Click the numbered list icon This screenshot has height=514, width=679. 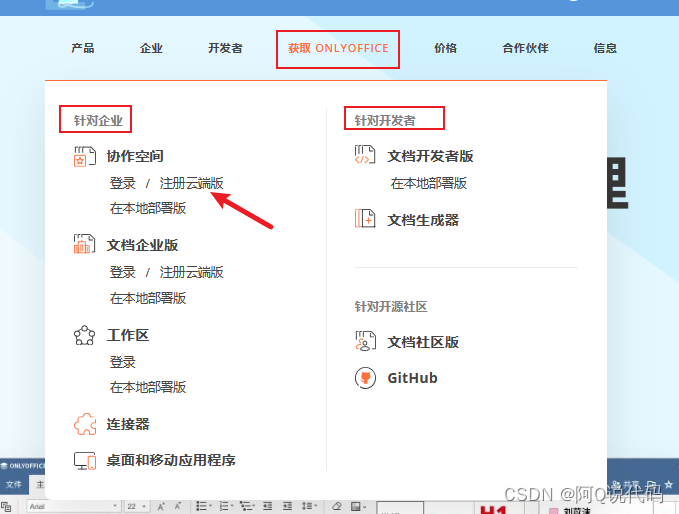(x=226, y=506)
